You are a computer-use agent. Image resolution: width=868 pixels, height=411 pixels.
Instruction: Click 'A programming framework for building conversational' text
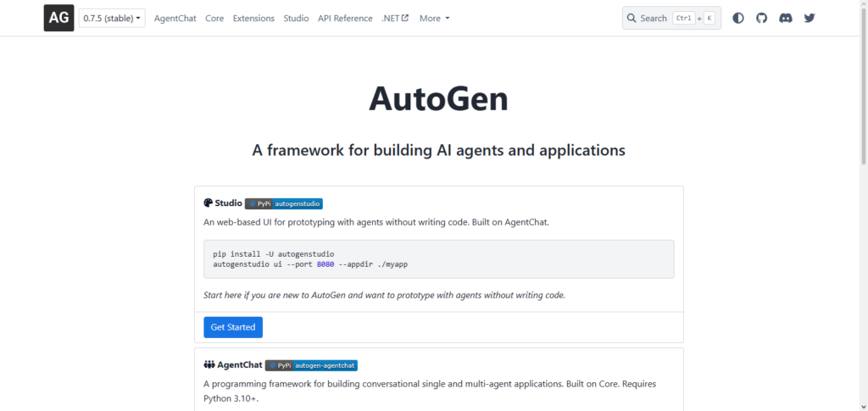pyautogui.click(x=430, y=391)
